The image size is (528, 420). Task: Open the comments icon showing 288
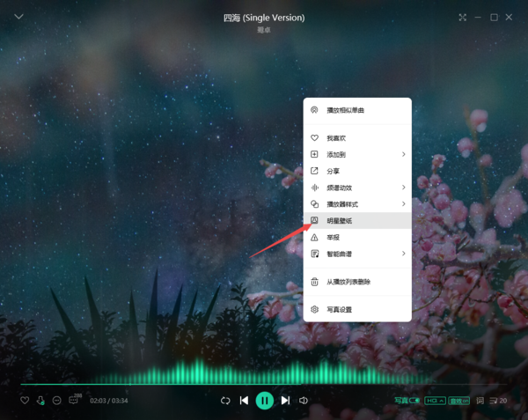pyautogui.click(x=75, y=399)
